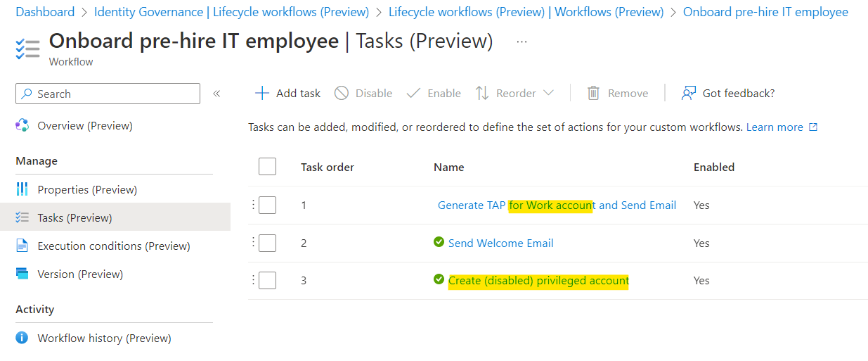Image resolution: width=868 pixels, height=361 pixels.
Task: Collapse the sidebar with double chevron
Action: [x=216, y=94]
